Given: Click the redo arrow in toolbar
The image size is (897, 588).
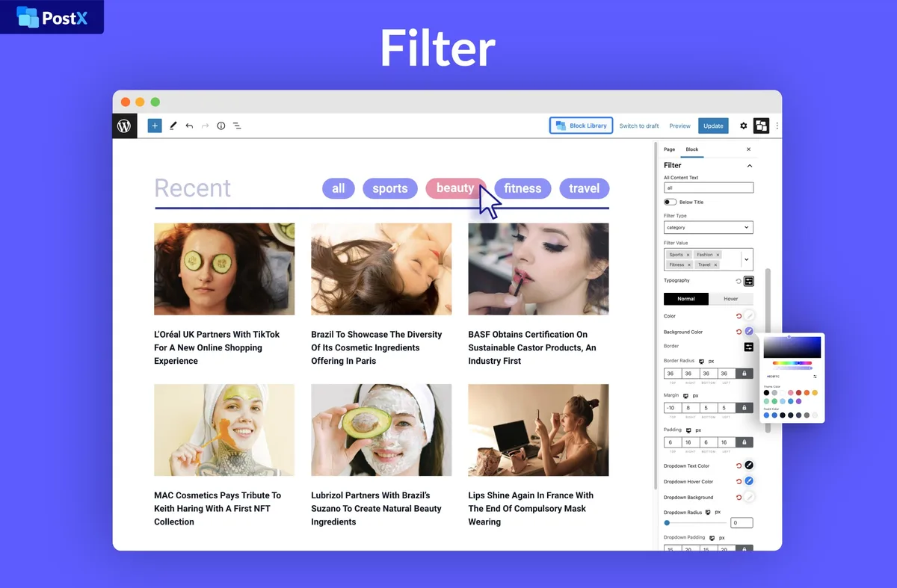Looking at the screenshot, I should 206,126.
